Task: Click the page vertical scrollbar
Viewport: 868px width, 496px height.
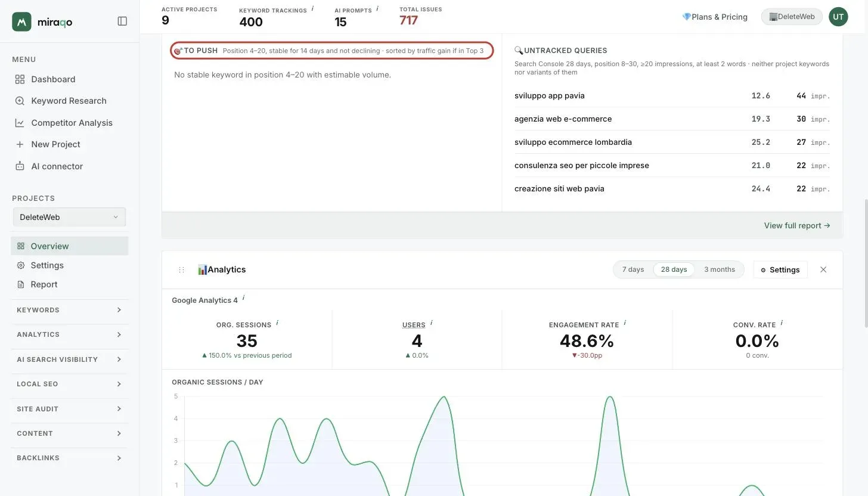Action: click(x=865, y=263)
